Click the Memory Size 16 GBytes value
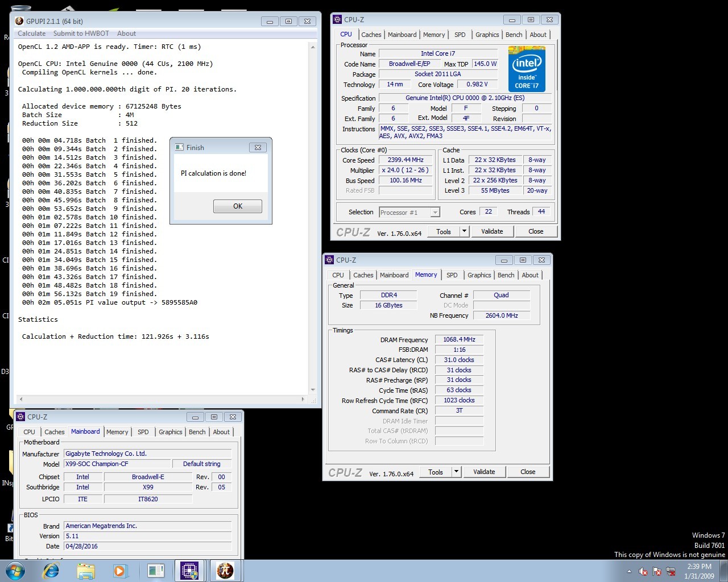 coord(389,305)
